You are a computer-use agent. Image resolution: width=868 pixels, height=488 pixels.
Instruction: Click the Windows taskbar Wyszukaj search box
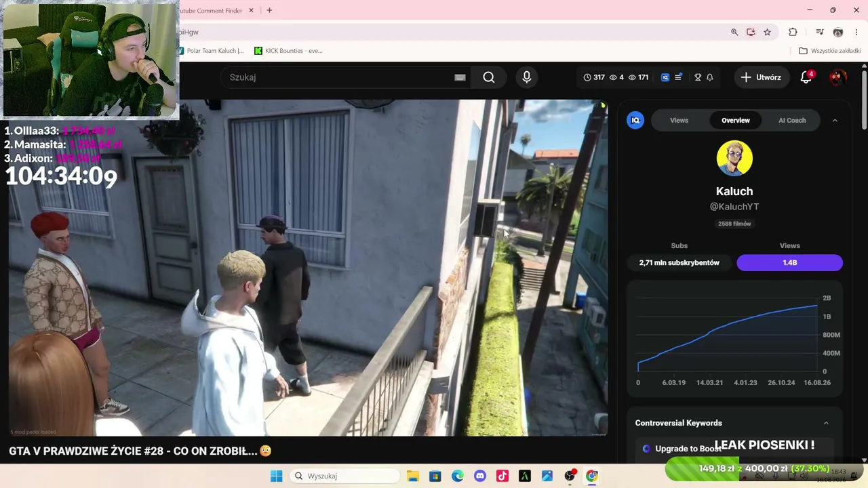pyautogui.click(x=346, y=476)
